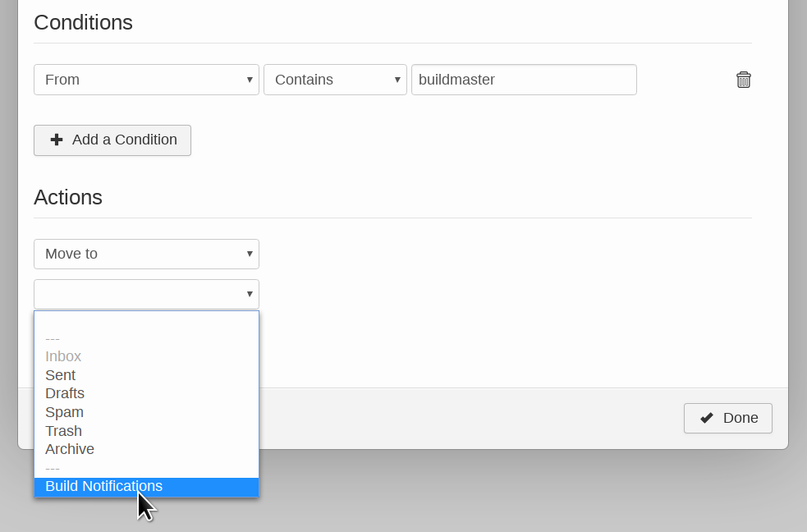This screenshot has width=807, height=532.
Task: Focus the buildmaster text field
Action: pyautogui.click(x=524, y=80)
